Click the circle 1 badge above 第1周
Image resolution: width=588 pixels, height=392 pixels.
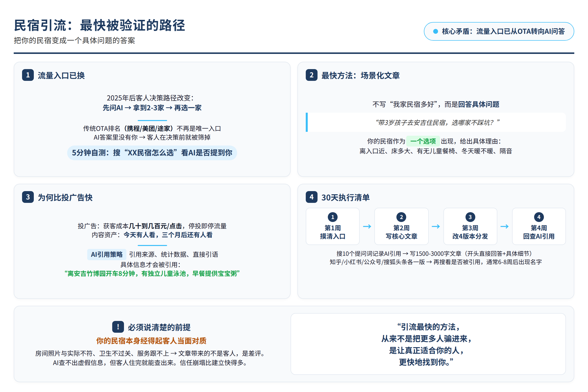[x=332, y=217]
